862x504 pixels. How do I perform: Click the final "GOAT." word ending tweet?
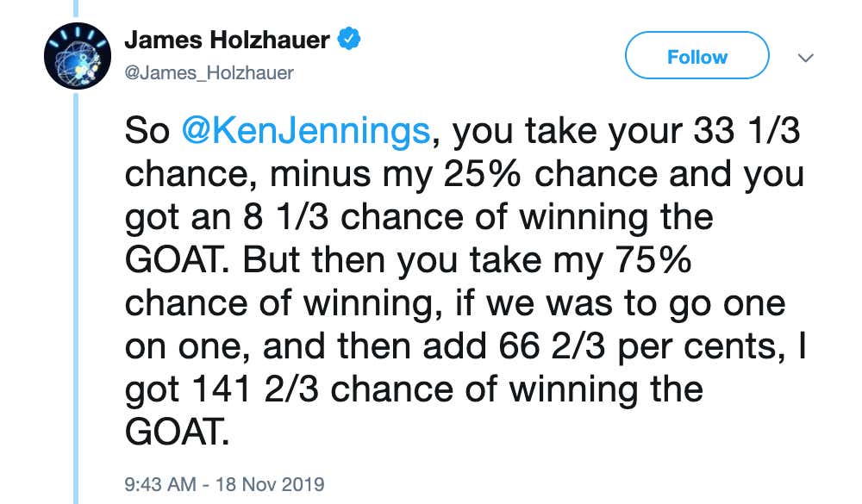point(177,432)
